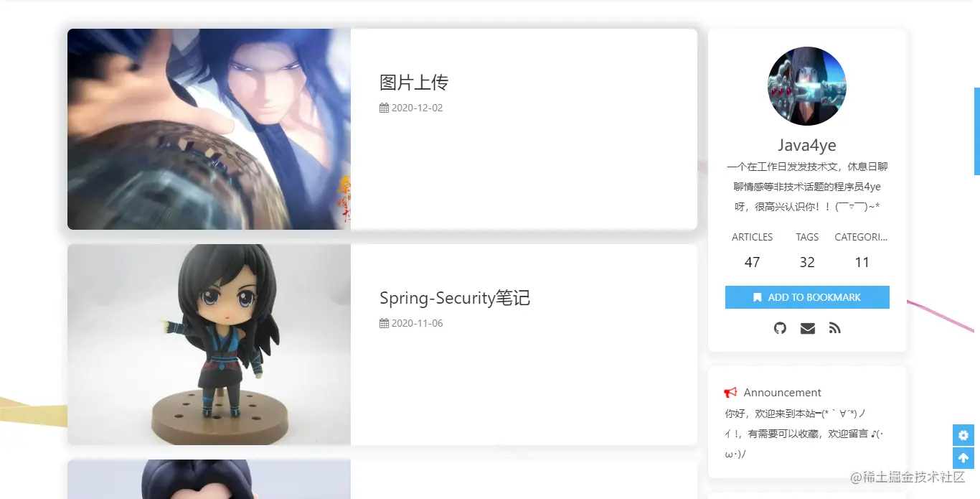This screenshot has height=499, width=980.
Task: Click the blue scrollbar on right edge
Action: pyautogui.click(x=977, y=131)
